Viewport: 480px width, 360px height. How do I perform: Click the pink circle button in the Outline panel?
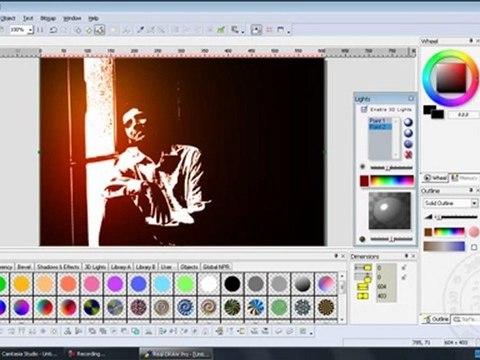pos(474,232)
